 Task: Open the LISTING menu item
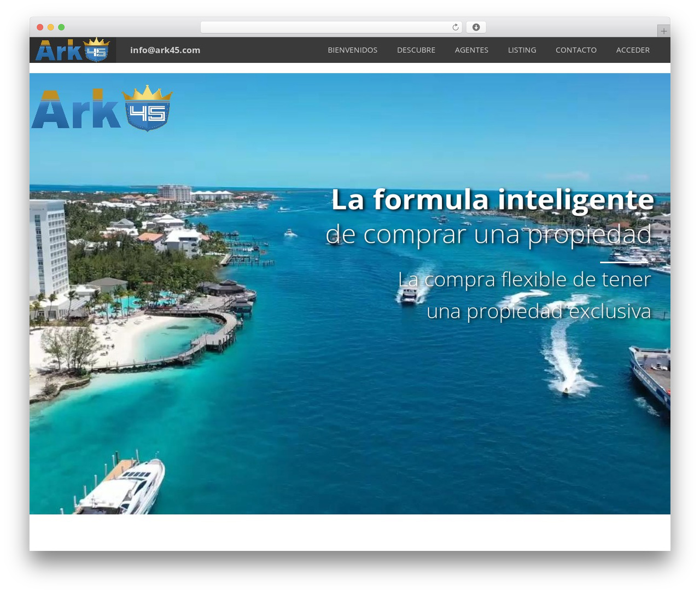522,50
